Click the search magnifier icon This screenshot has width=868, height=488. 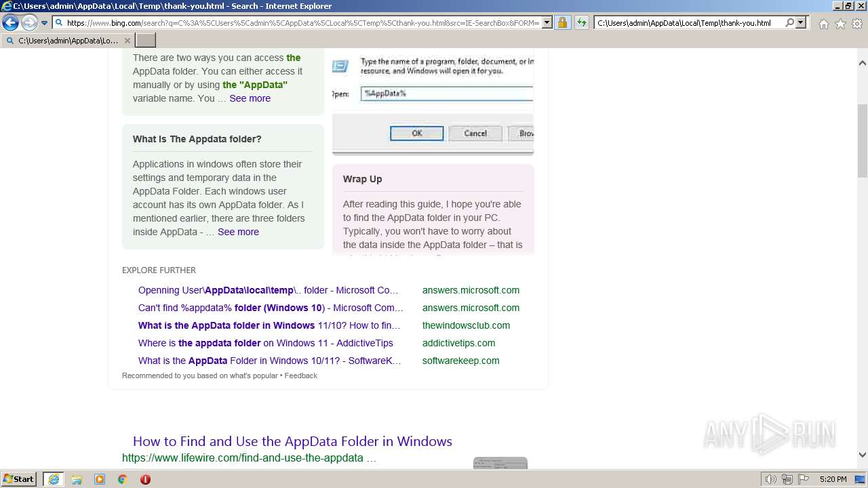[x=789, y=22]
